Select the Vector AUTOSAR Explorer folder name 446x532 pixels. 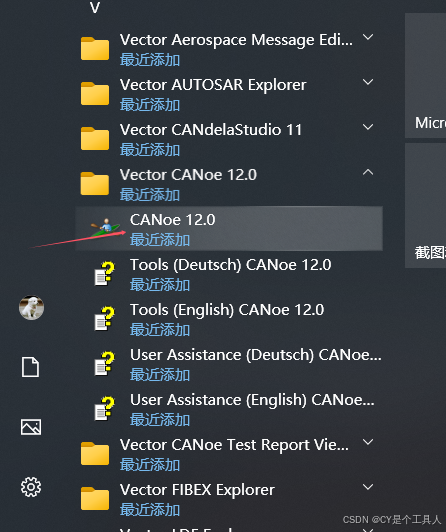tap(213, 85)
